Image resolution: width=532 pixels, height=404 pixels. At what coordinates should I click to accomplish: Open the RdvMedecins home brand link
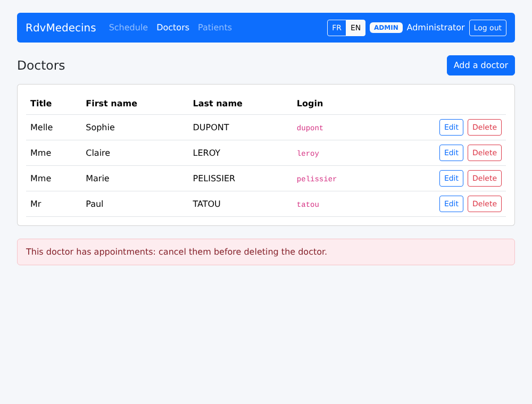pyautogui.click(x=61, y=28)
